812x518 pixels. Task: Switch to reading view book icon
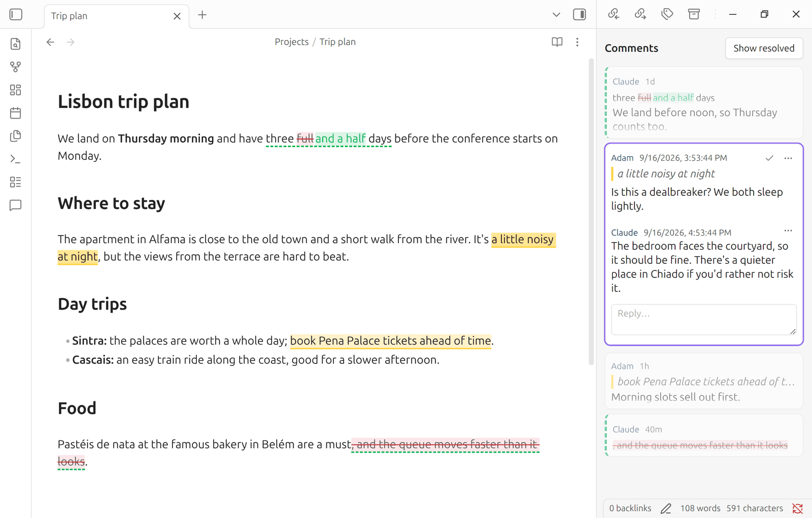[x=557, y=42]
